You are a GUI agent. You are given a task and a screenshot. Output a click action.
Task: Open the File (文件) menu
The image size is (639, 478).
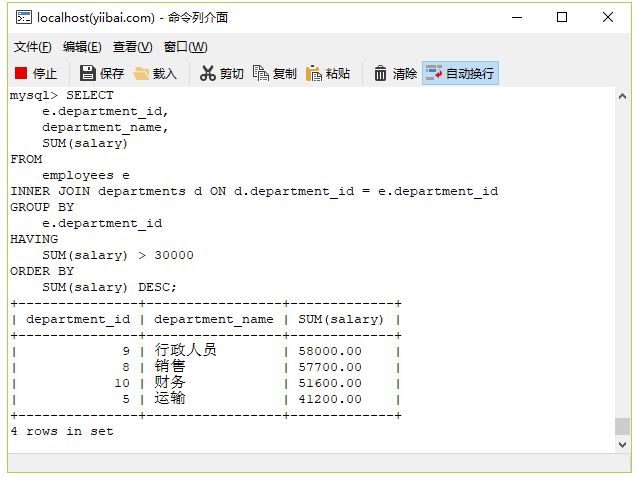(x=33, y=47)
